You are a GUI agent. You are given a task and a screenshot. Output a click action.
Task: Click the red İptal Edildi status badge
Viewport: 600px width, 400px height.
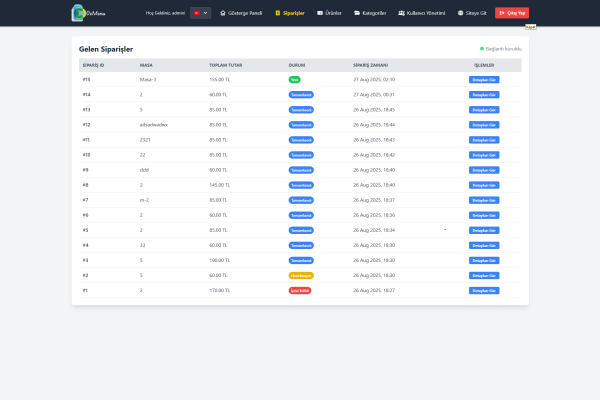pyautogui.click(x=301, y=290)
